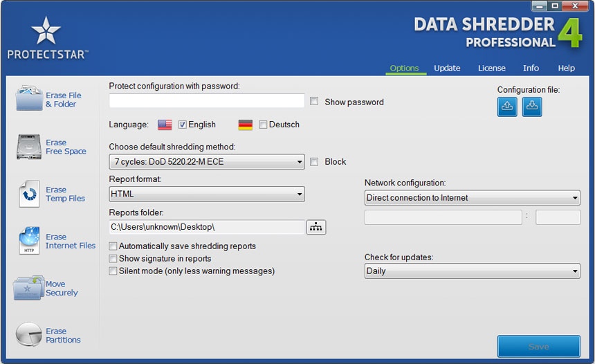Click the configuration password input field
The width and height of the screenshot is (595, 364).
[x=207, y=101]
